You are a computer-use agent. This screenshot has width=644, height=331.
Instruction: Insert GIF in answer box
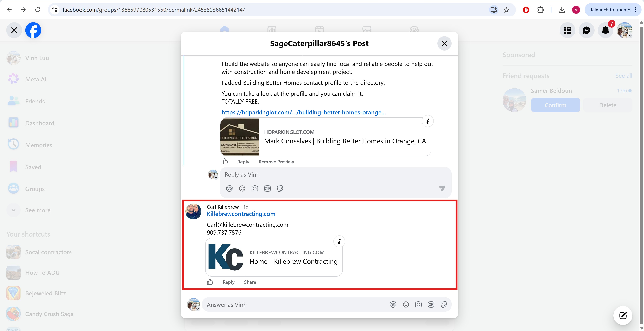pos(431,304)
